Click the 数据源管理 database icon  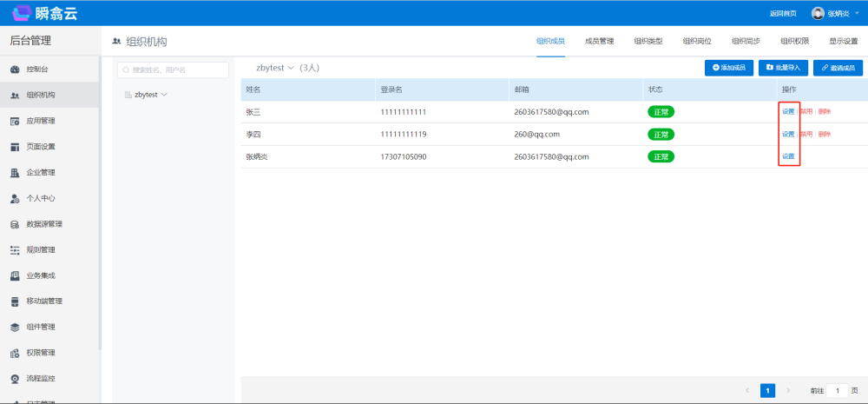click(x=15, y=224)
